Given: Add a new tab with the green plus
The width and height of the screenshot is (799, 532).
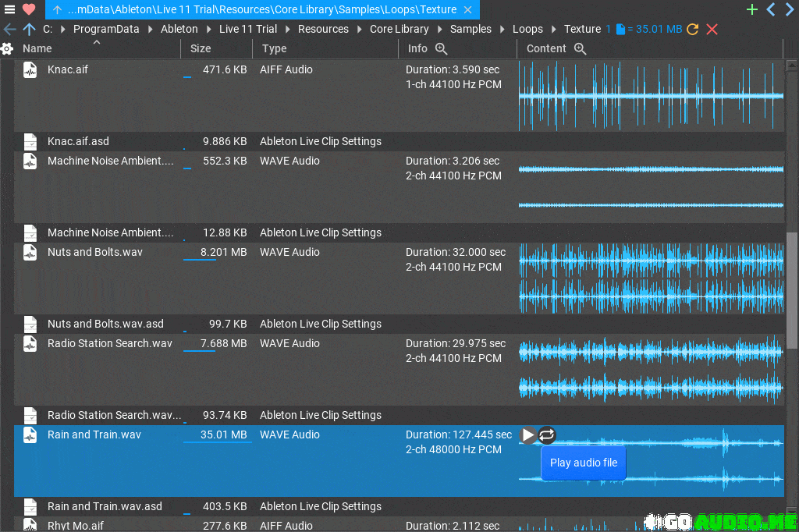Looking at the screenshot, I should [x=752, y=9].
